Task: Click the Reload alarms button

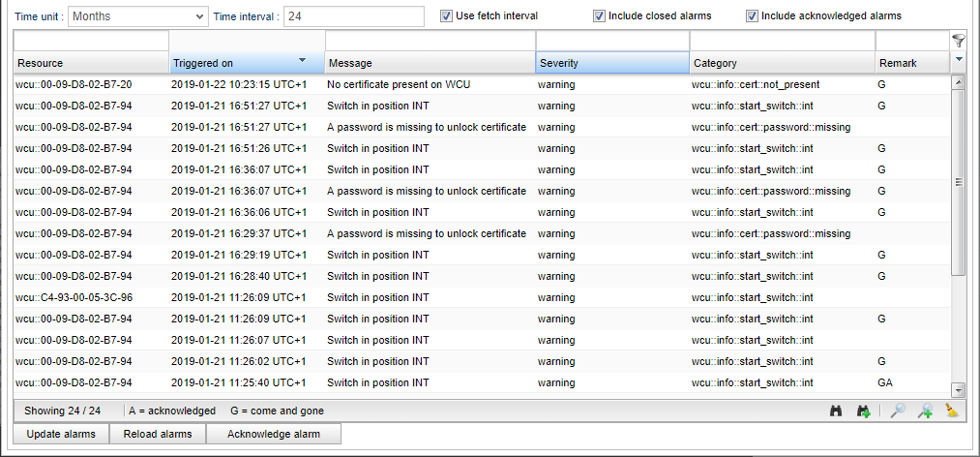Action: pyautogui.click(x=158, y=434)
